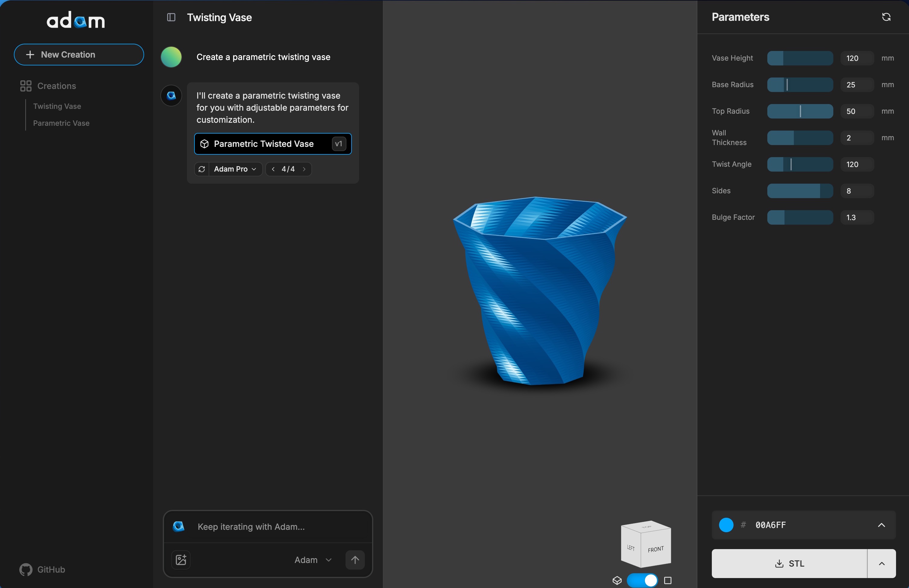The image size is (909, 588).
Task: Open the GitHub link
Action: click(x=42, y=569)
